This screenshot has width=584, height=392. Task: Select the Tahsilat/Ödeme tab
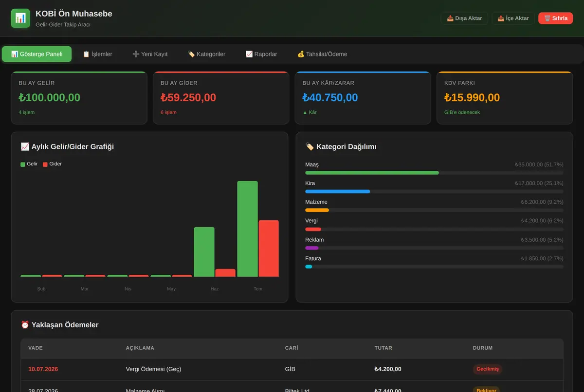point(322,54)
